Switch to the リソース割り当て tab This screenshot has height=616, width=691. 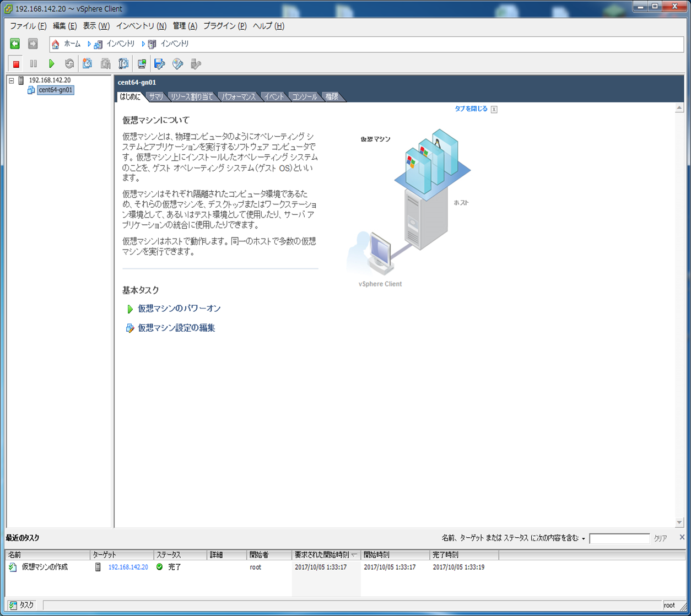coord(192,96)
